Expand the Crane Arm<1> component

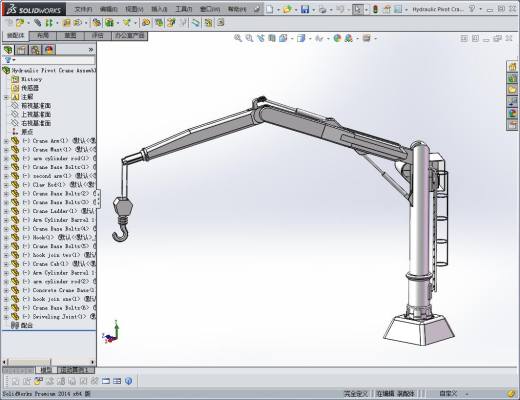6,141
